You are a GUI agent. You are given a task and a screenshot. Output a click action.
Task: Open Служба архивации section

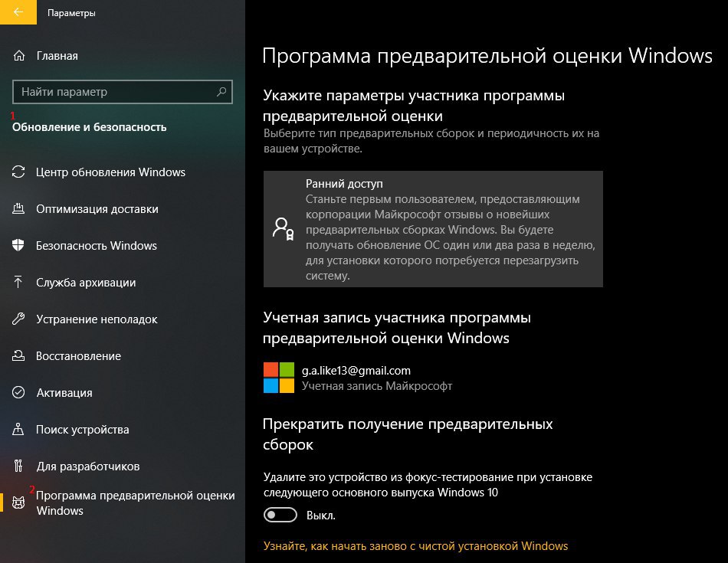click(x=86, y=282)
